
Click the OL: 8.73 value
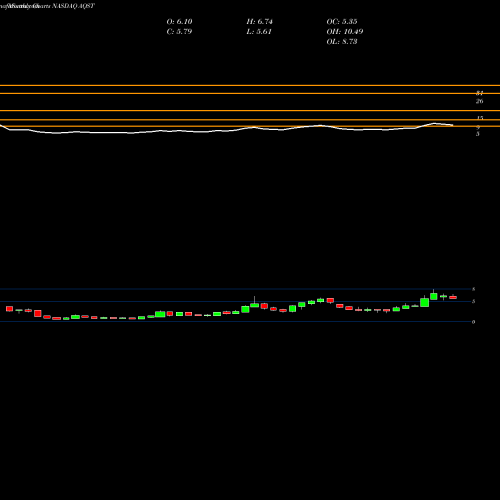[x=342, y=42]
